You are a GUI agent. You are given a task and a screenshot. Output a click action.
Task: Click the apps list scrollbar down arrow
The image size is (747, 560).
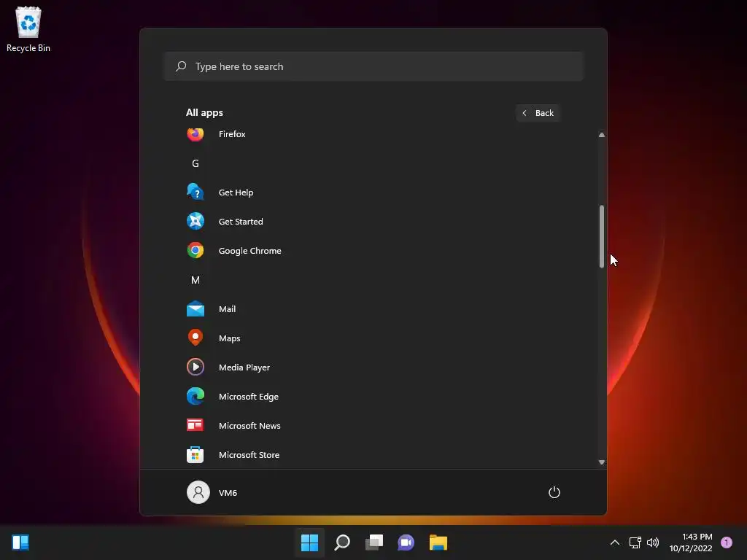602,462
